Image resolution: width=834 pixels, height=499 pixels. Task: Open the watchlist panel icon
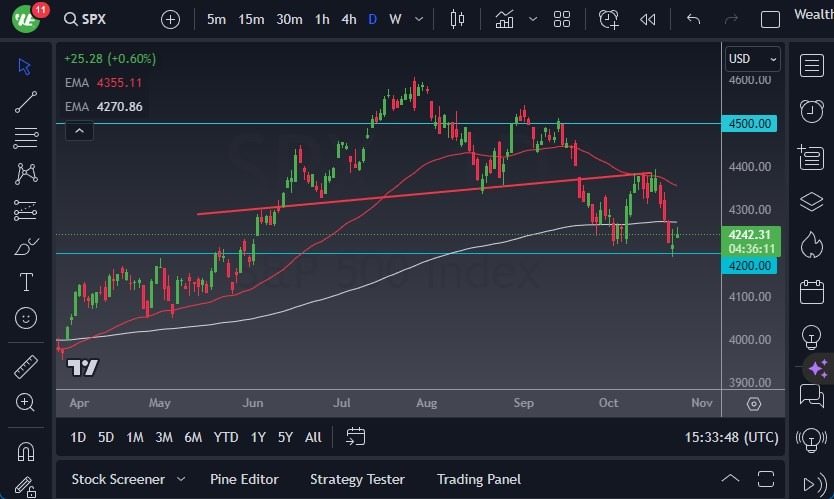811,66
